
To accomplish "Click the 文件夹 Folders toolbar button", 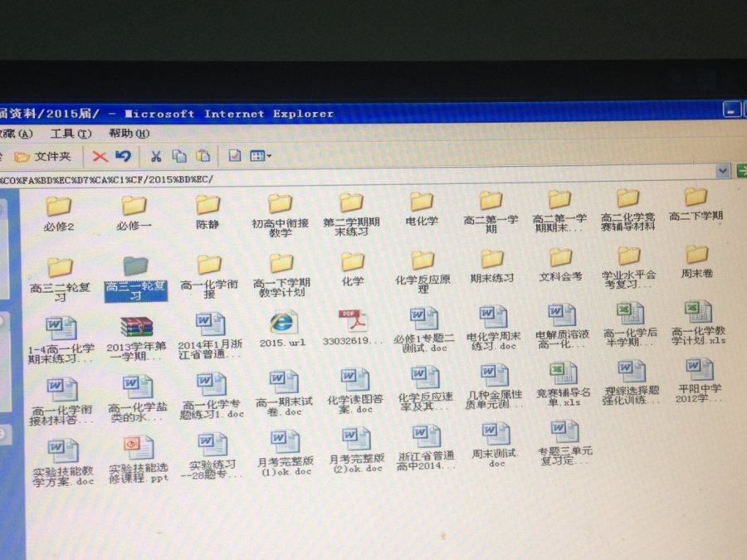I will tap(42, 157).
